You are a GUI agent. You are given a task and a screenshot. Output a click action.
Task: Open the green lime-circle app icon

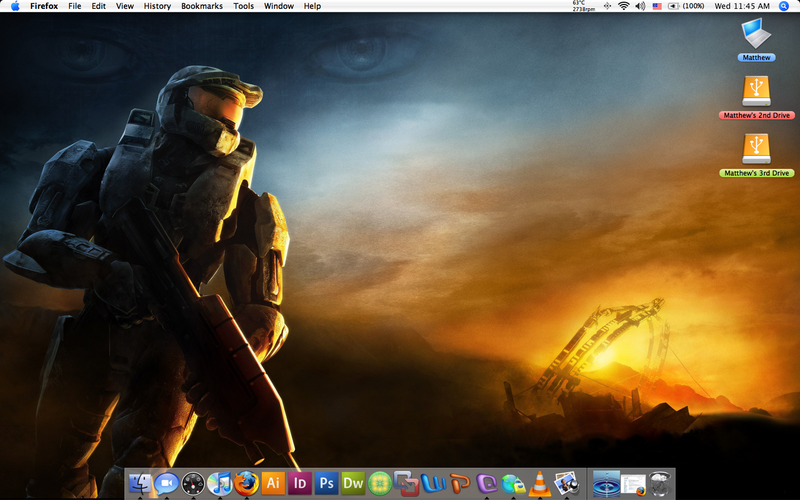click(x=380, y=483)
